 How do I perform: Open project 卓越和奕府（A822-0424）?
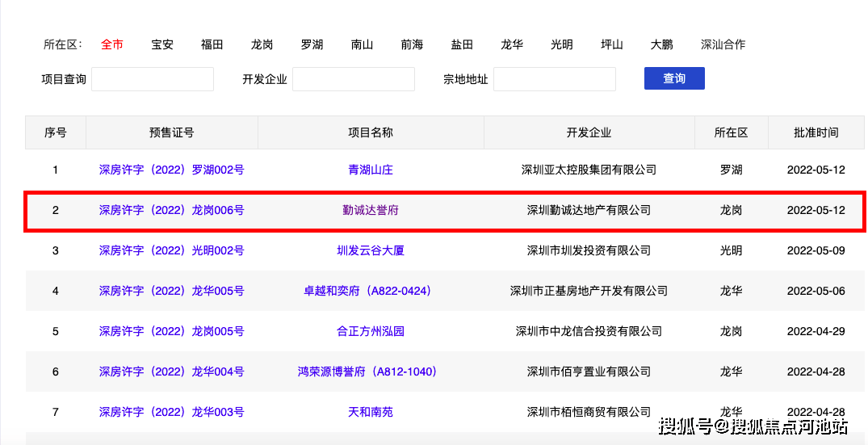(x=367, y=291)
